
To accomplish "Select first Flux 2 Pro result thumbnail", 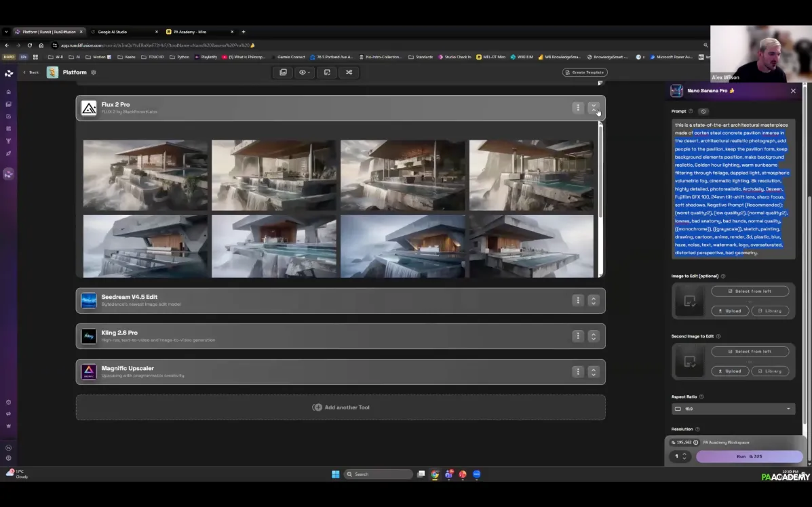I will coord(145,175).
